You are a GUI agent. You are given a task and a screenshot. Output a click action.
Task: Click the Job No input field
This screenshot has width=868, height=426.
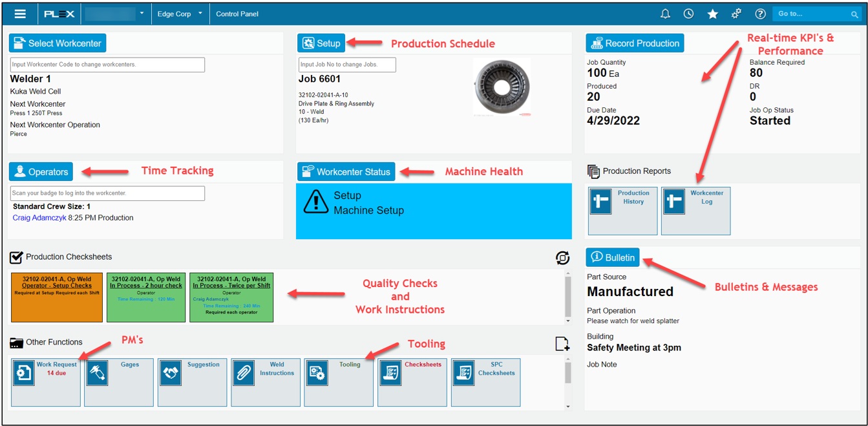pos(347,65)
